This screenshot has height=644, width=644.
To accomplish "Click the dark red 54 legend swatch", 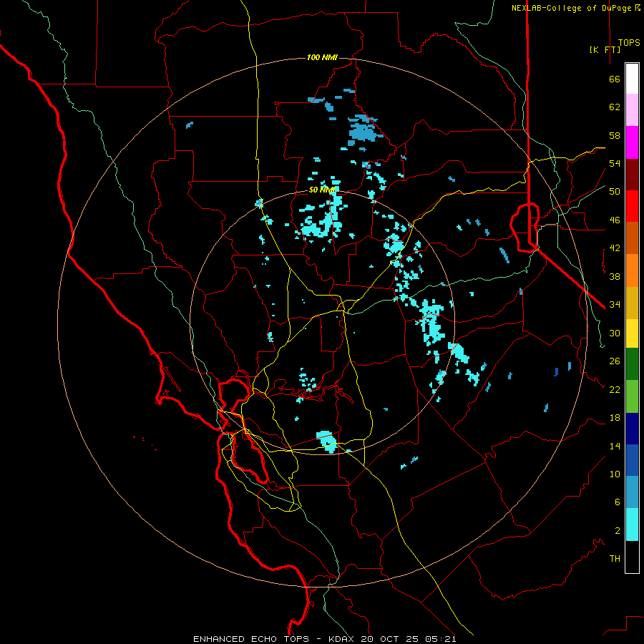I will pyautogui.click(x=632, y=175).
